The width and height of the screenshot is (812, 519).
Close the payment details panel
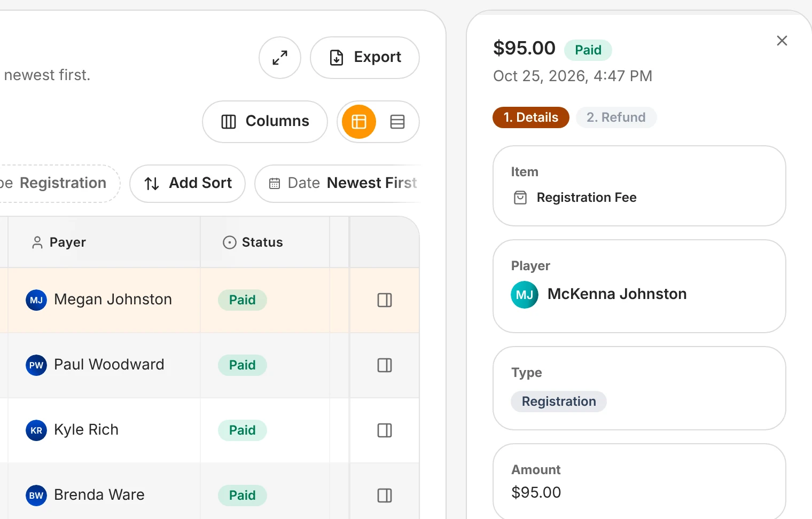pyautogui.click(x=782, y=41)
